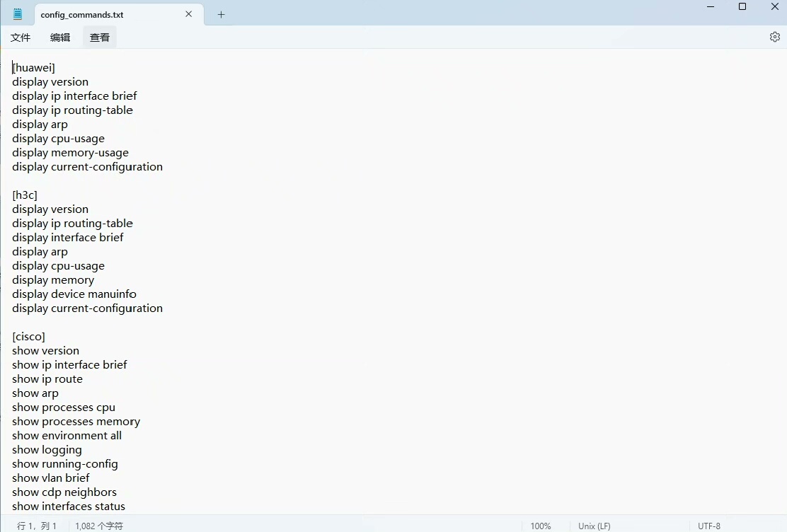
Task: Click the 'show logging' line
Action: pos(47,450)
